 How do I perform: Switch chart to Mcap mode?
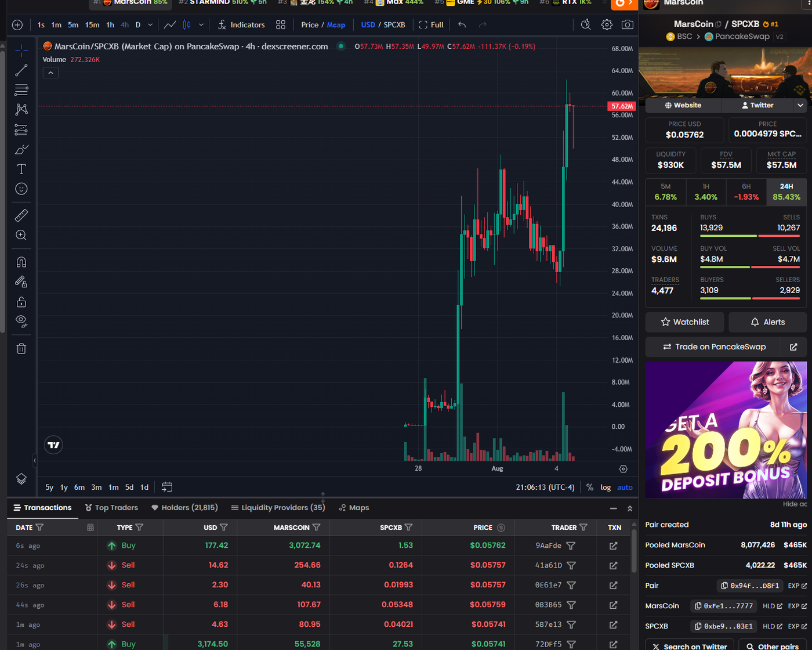(336, 25)
